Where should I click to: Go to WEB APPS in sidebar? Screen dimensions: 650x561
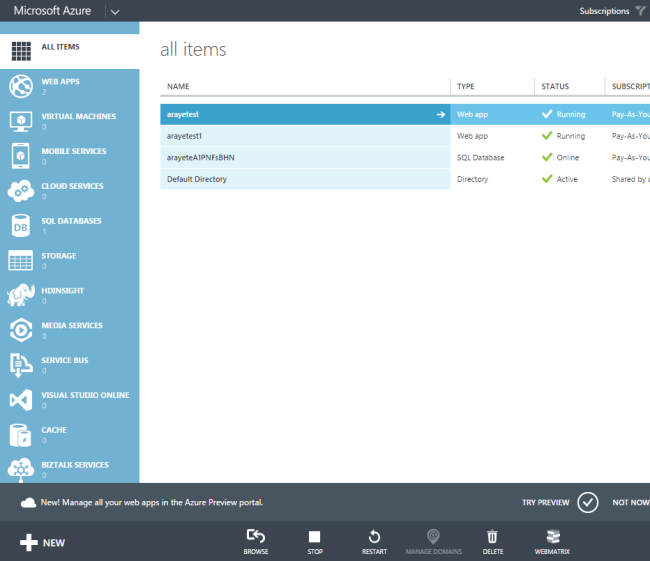coord(61,82)
